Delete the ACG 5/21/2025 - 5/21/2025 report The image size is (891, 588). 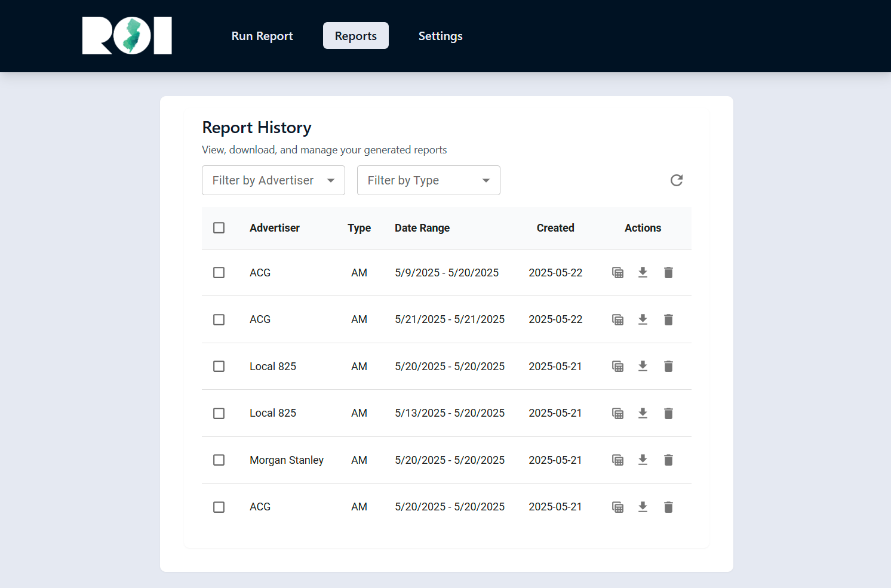pos(668,319)
